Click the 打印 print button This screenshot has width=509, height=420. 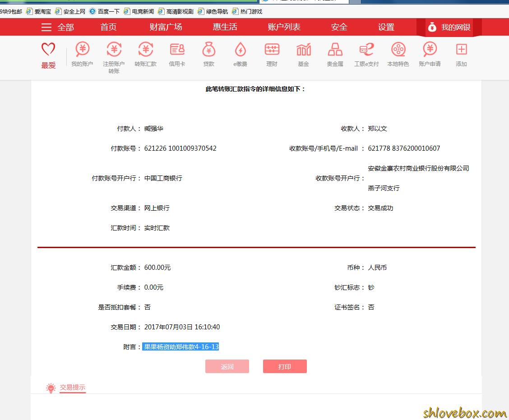(x=285, y=366)
